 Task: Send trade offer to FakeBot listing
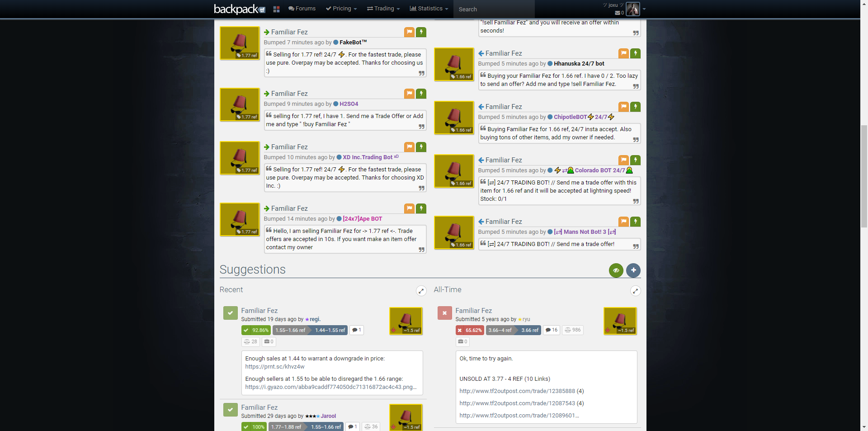421,32
